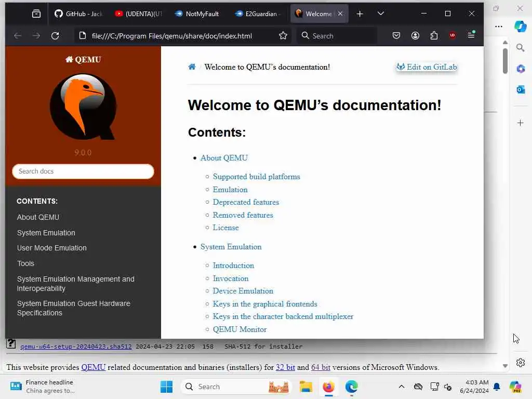Viewport: 532px width, 399px height.
Task: Open Edge sidebar search icon
Action: pos(520,48)
